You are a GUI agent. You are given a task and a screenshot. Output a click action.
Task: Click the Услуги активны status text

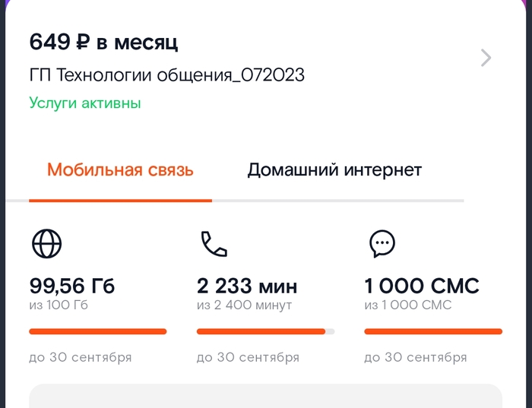click(x=85, y=103)
